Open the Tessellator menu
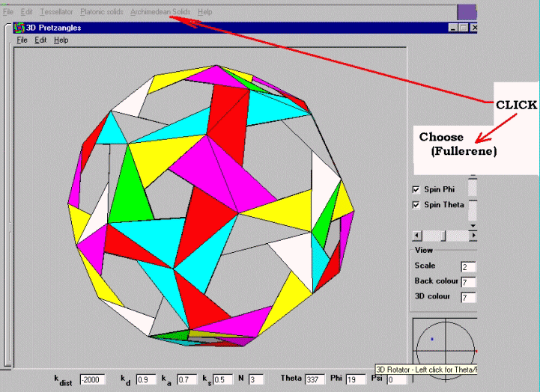This screenshot has width=540, height=392. coord(57,12)
